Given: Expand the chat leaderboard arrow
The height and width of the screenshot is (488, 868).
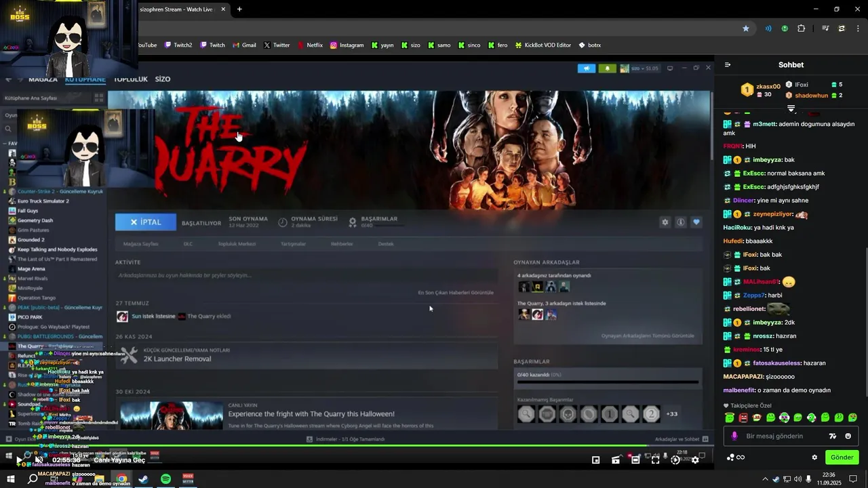Looking at the screenshot, I should [x=791, y=108].
